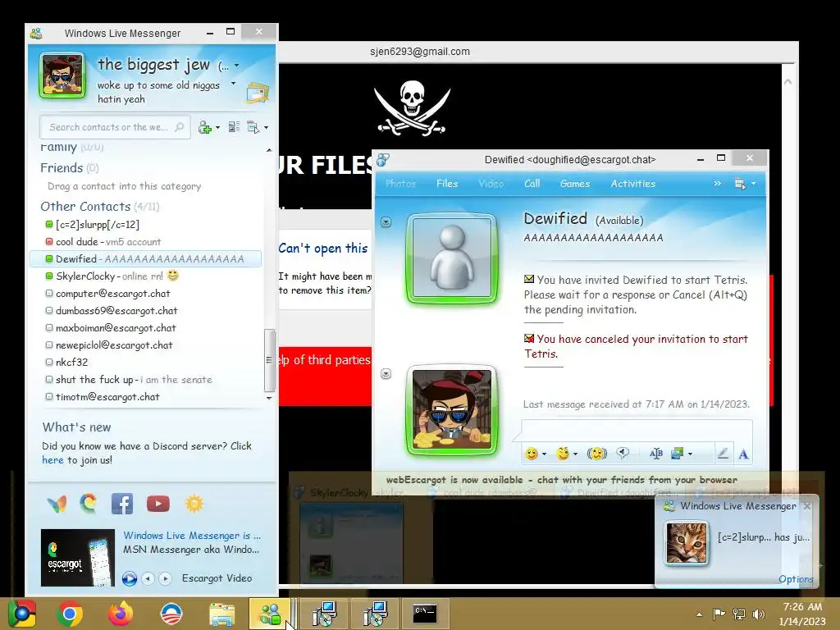Screen dimensions: 840x630
Task: Open the emoticon picker
Action: 531,454
